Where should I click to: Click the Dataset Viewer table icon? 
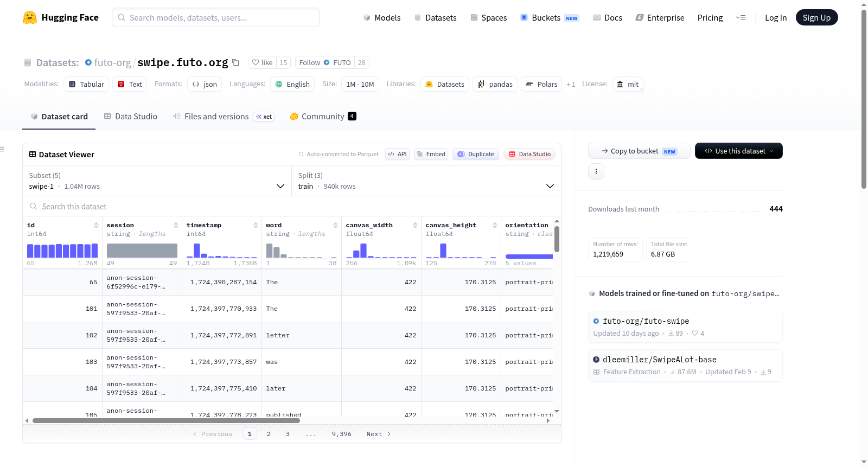coord(33,155)
